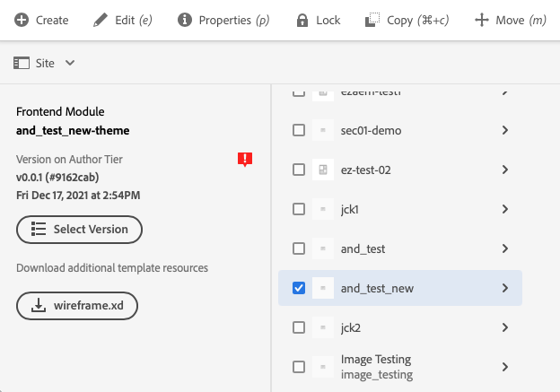Click the page icon beside ez-test-02
The height and width of the screenshot is (392, 560).
[x=323, y=170]
